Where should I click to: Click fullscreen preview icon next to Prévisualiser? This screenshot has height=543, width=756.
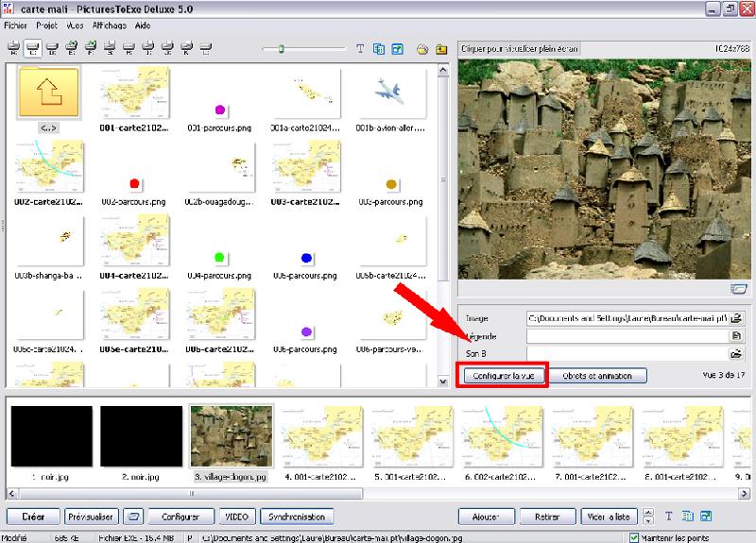coord(133,517)
